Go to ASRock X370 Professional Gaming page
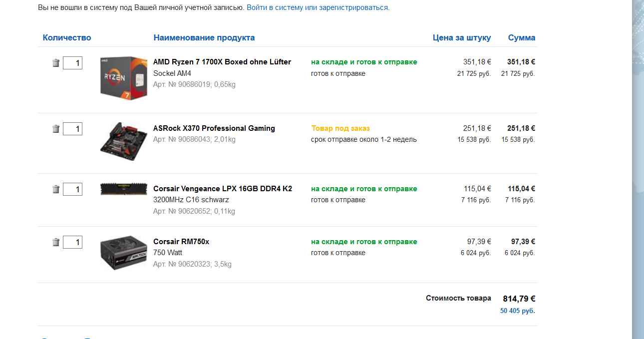This screenshot has height=339, width=644. [214, 128]
